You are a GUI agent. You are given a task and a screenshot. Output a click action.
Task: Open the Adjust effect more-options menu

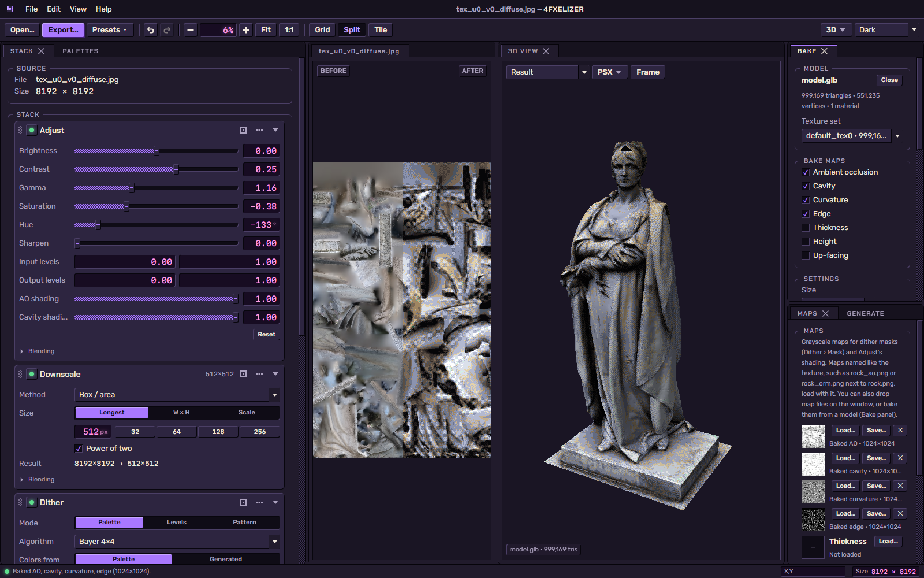(259, 130)
